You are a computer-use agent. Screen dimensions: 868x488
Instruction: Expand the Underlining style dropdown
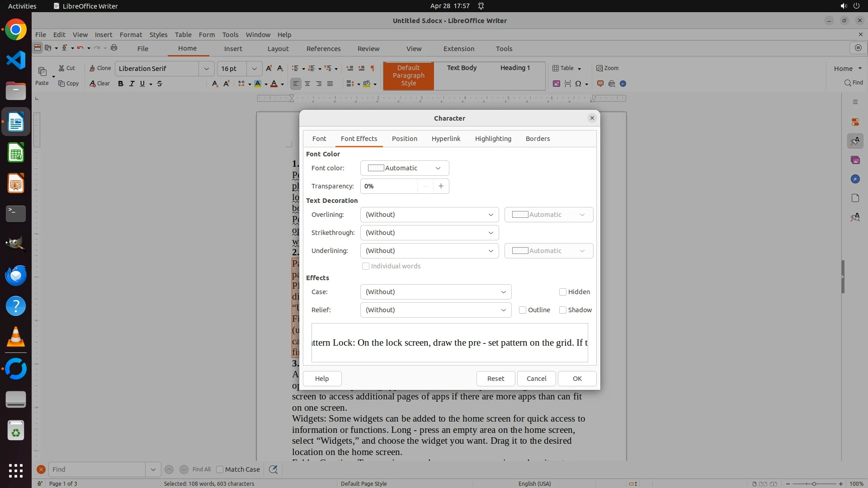[429, 251]
